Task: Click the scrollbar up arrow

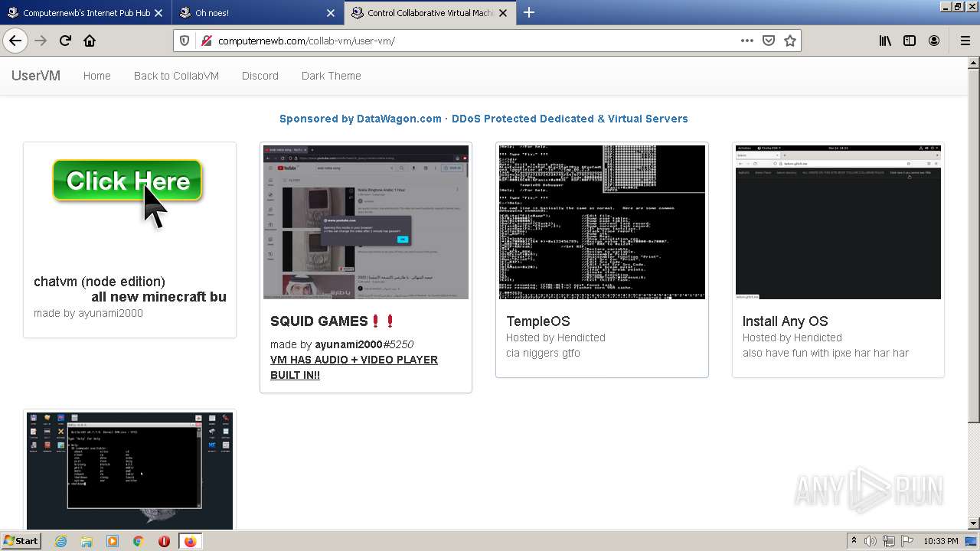Action: coord(974,64)
